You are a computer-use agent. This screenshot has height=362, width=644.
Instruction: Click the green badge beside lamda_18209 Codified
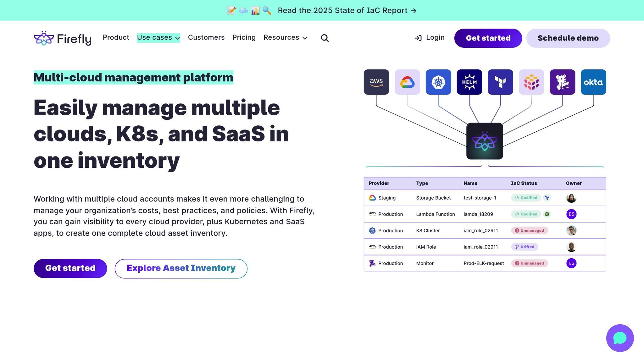click(547, 214)
